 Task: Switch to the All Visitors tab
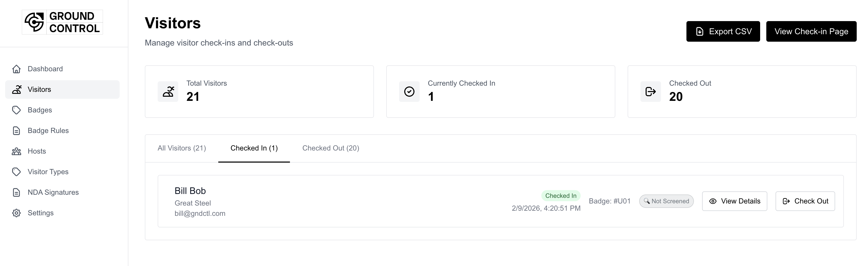click(x=182, y=148)
